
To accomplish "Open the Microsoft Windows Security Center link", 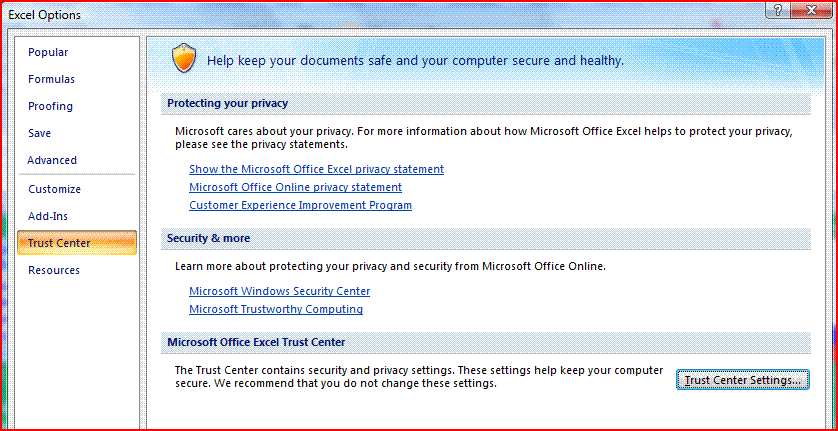I will [279, 292].
